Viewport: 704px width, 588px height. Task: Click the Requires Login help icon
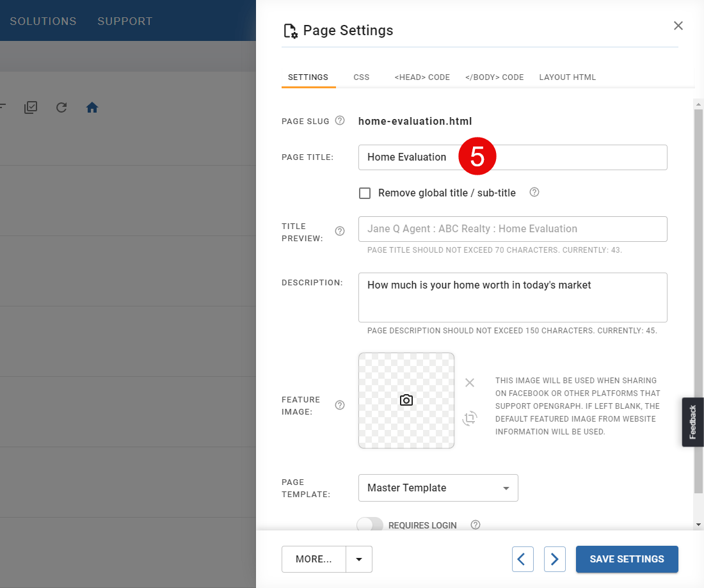(x=475, y=525)
